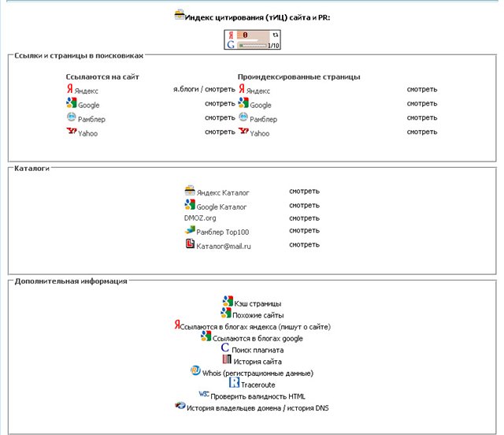Click the Каталог@mail.ru icon
The width and height of the screenshot is (504, 435).
click(190, 244)
